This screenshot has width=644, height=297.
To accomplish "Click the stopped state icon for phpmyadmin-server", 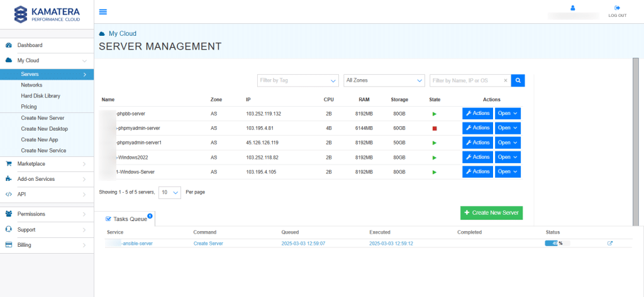I will [435, 128].
